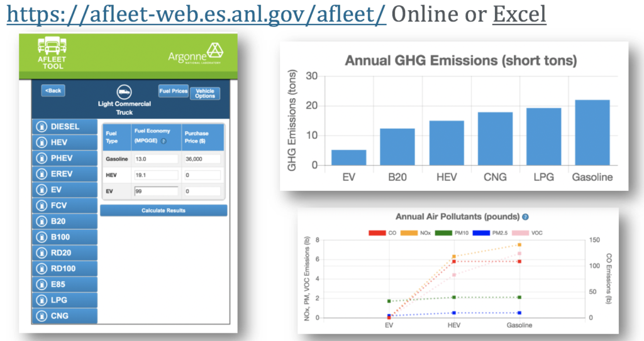Click the fuel pump icon beside RD20

point(42,253)
